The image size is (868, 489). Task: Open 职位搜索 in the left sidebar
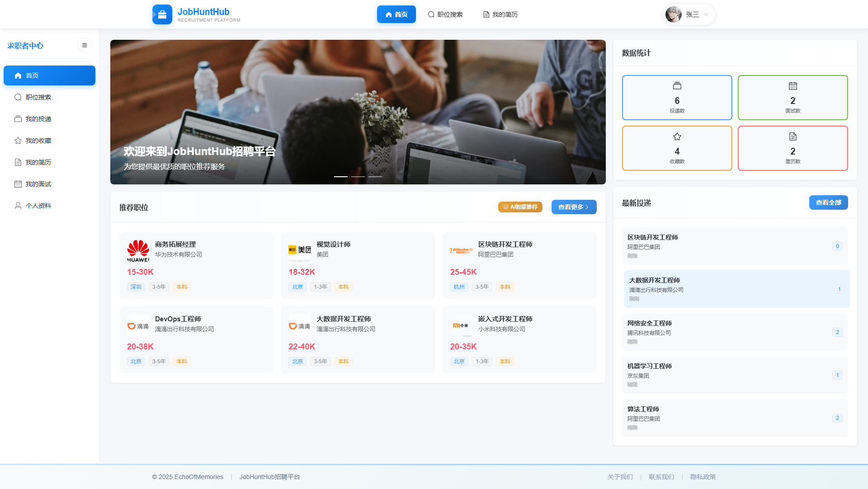[49, 97]
